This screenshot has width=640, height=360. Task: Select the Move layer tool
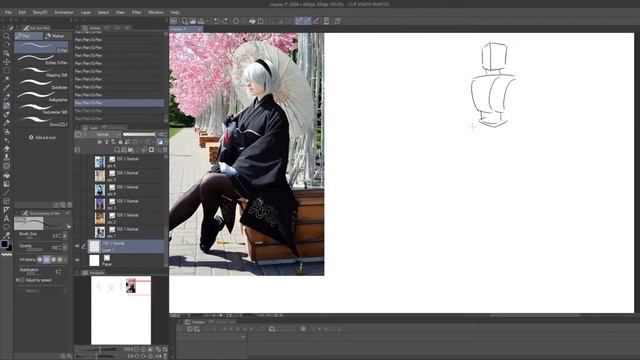(6, 62)
